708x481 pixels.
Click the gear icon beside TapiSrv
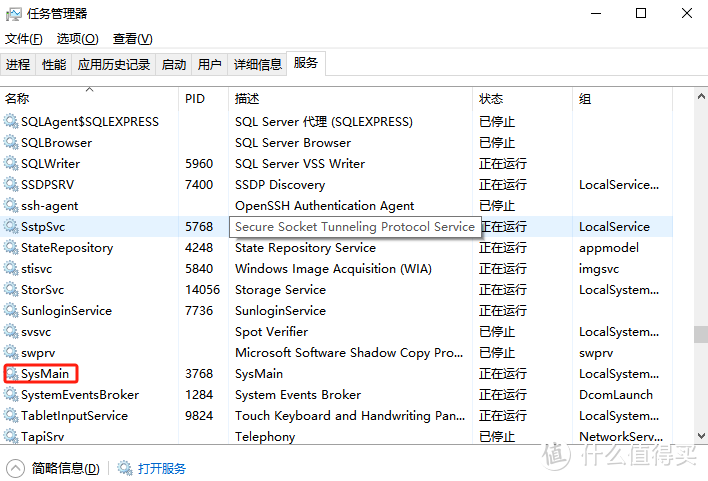tap(11, 436)
